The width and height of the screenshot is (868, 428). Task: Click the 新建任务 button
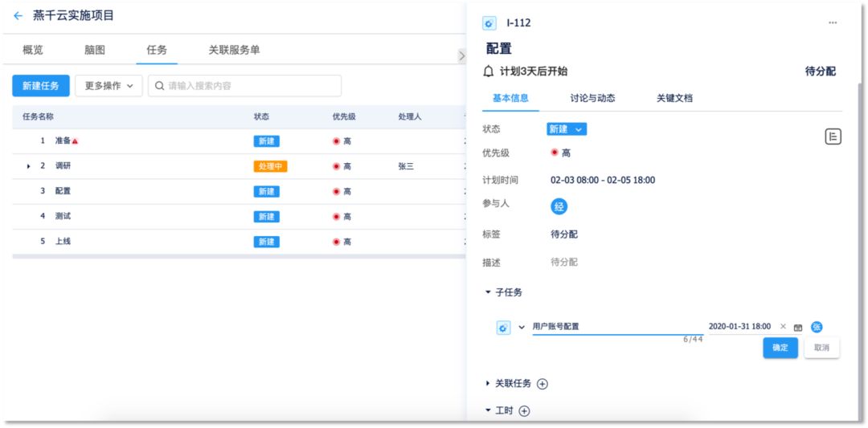click(x=40, y=86)
